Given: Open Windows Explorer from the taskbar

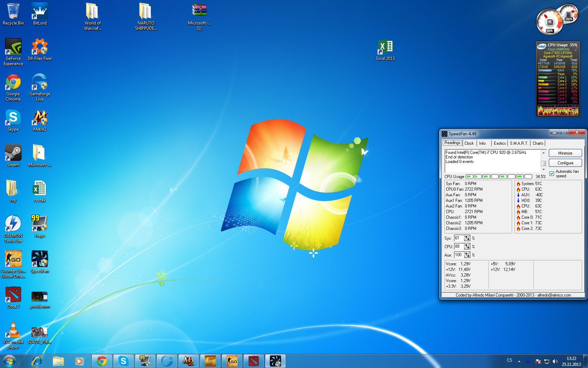Looking at the screenshot, I should 58,361.
